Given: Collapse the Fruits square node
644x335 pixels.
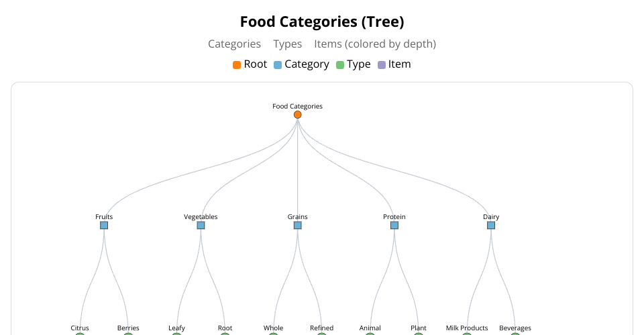Looking at the screenshot, I should 104,226.
